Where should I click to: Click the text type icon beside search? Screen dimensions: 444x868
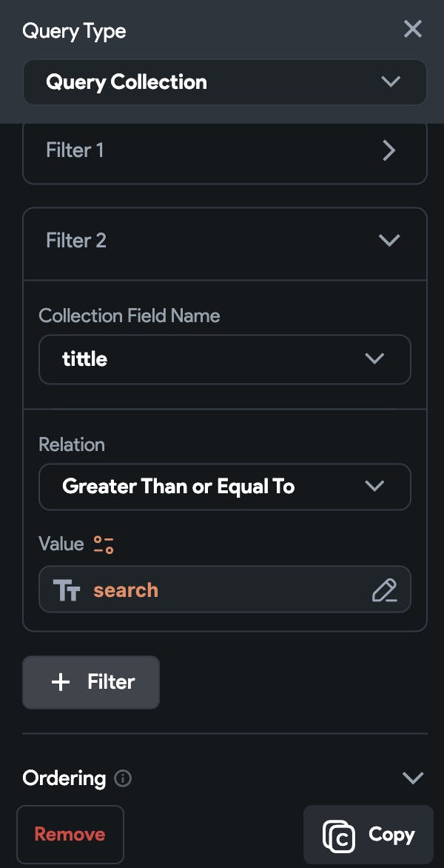67,590
